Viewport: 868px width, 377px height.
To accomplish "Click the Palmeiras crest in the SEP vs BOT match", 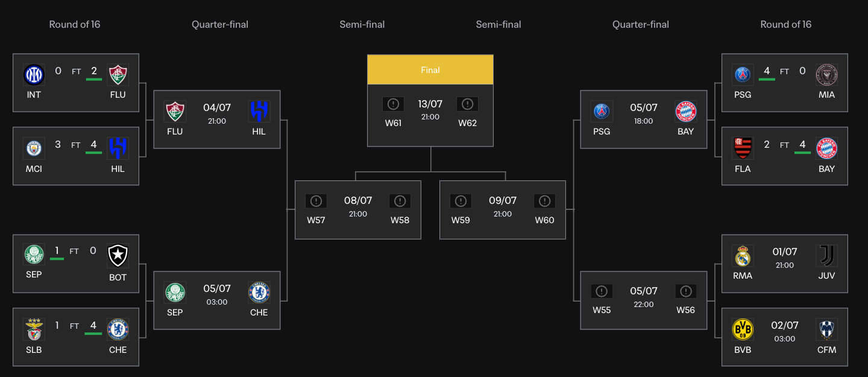I will (34, 256).
